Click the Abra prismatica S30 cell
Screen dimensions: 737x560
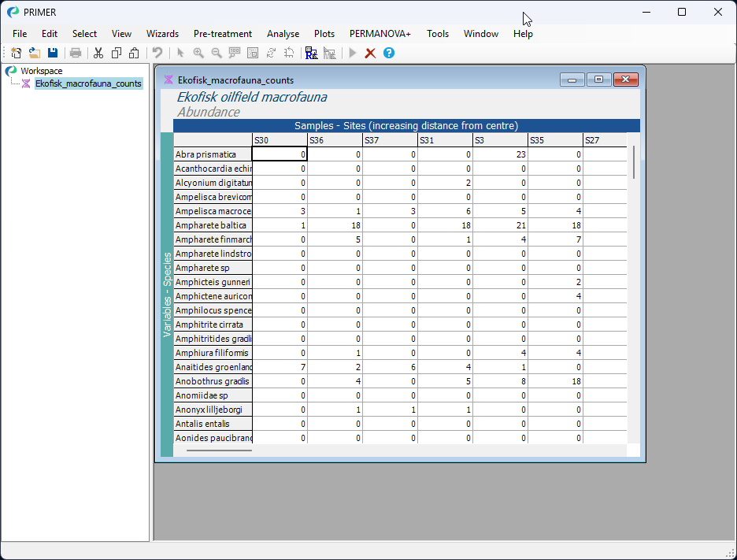(280, 154)
